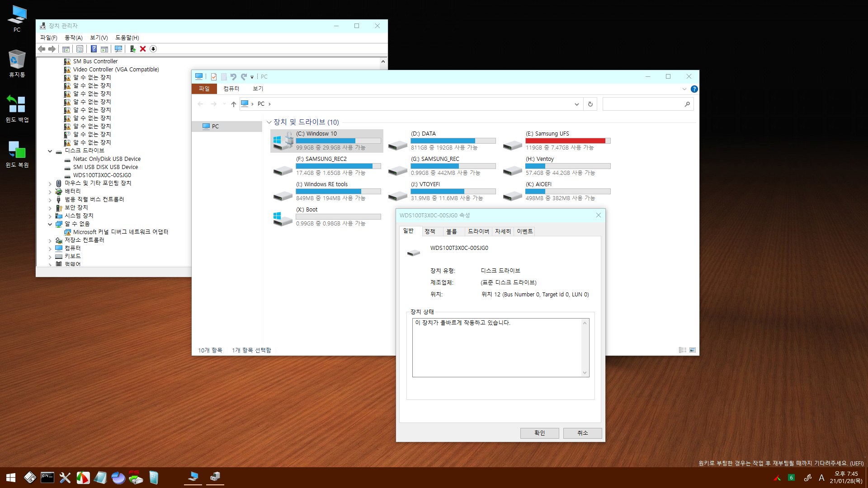Open 동작(A) menu in Device Manager
Image resolution: width=868 pixels, height=488 pixels.
(74, 38)
